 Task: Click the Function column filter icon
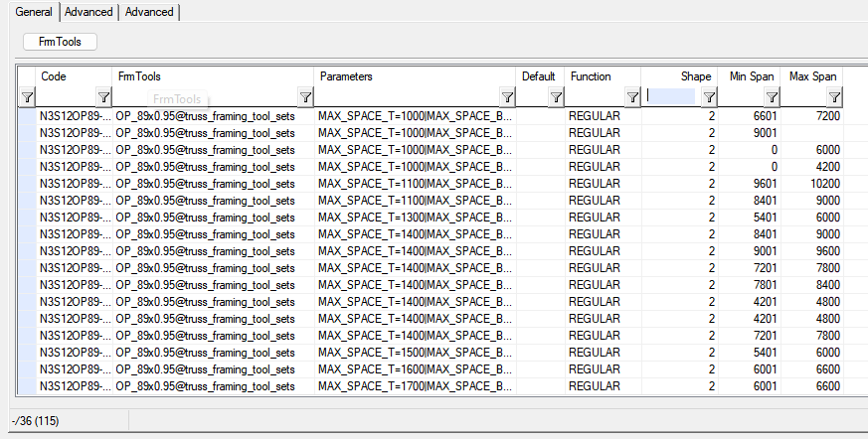click(x=631, y=97)
